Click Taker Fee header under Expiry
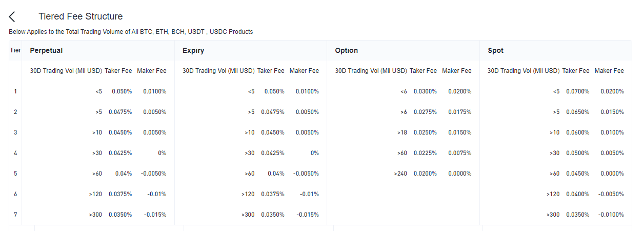This screenshot has height=231, width=644. [x=271, y=71]
